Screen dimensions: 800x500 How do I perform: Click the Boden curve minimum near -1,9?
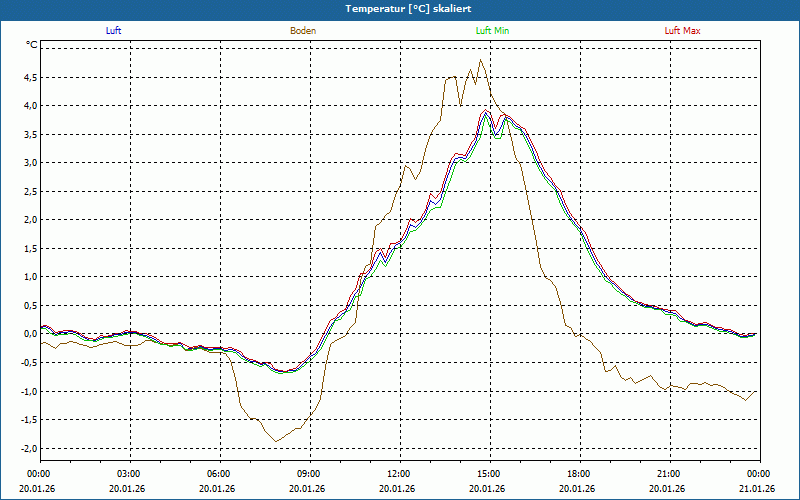276,441
